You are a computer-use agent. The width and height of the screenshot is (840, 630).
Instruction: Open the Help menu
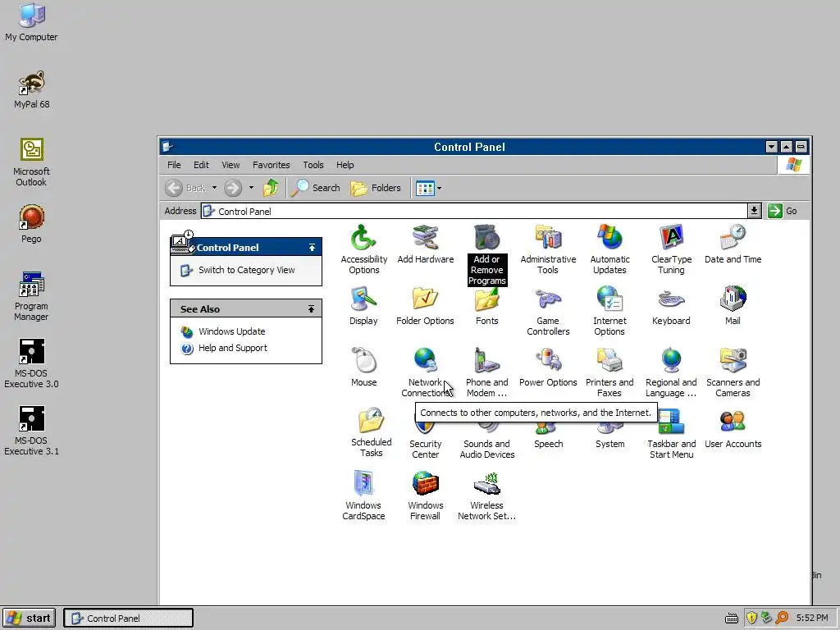[x=345, y=165]
